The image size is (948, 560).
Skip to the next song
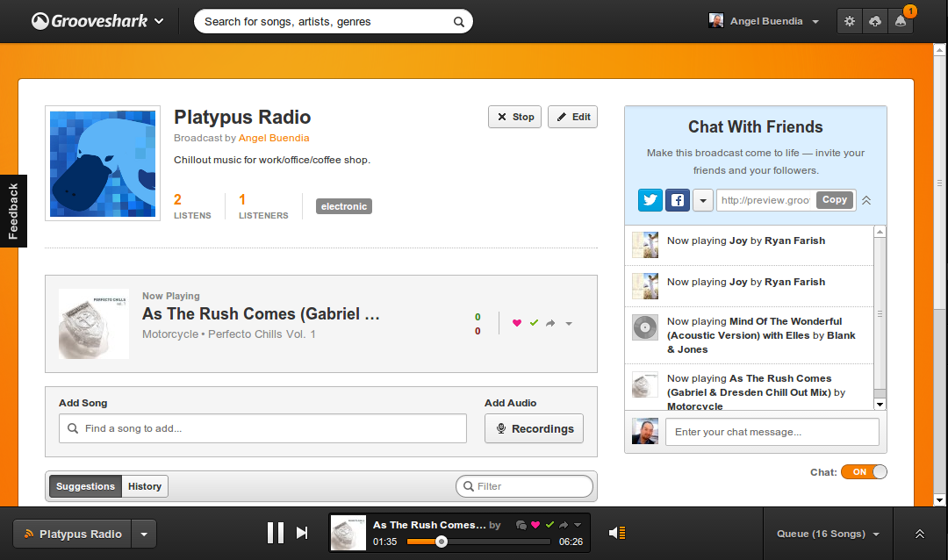pos(302,533)
